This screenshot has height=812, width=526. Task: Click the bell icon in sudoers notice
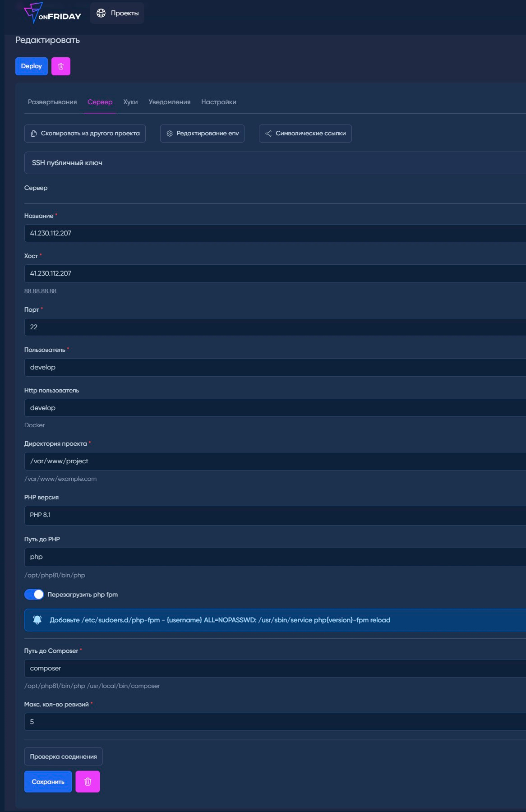[x=37, y=620]
